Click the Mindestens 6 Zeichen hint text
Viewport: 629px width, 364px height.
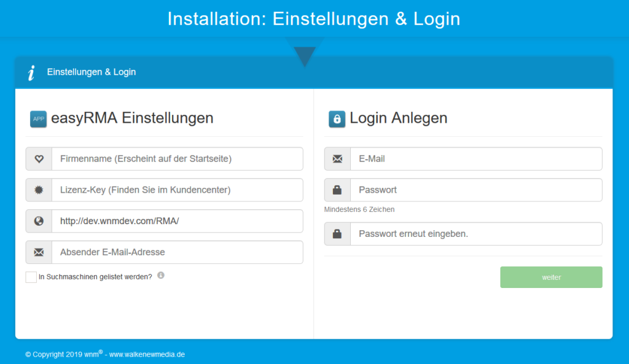[359, 209]
